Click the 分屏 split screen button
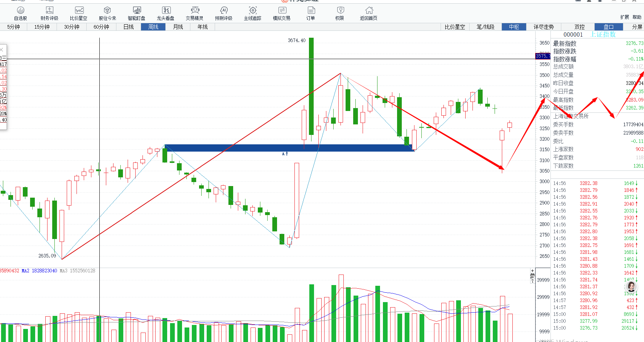Image resolution: width=644 pixels, height=342 pixels. 637,27
